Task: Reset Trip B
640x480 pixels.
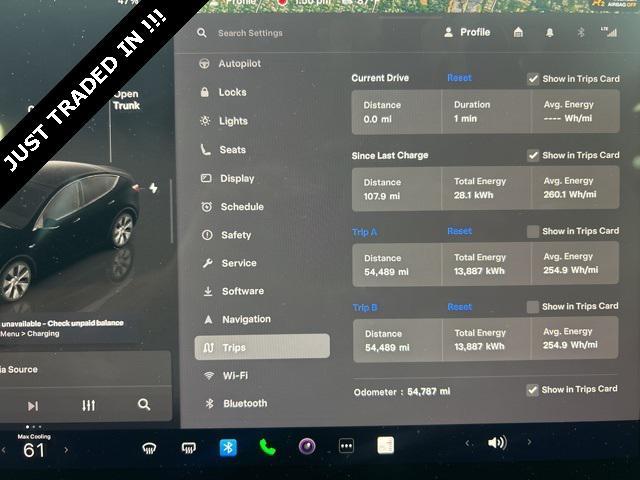Action: point(460,307)
